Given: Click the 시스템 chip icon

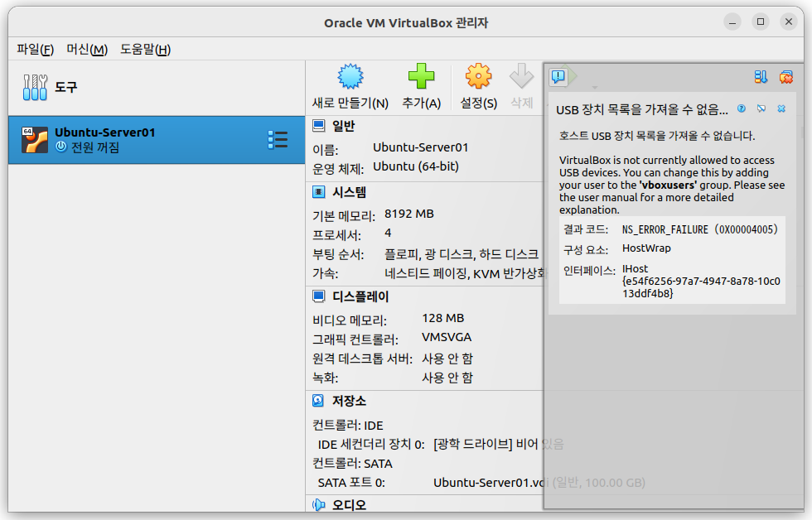Looking at the screenshot, I should tap(318, 192).
